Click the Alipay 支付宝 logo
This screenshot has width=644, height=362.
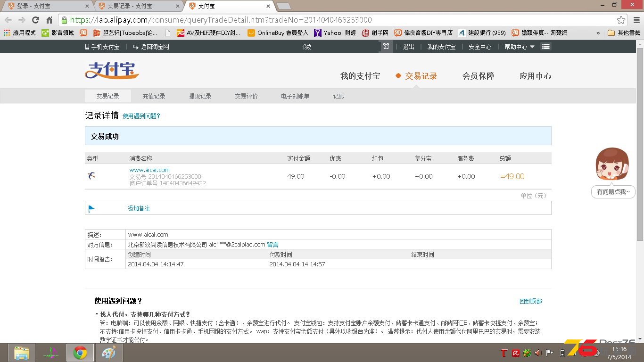tap(112, 71)
